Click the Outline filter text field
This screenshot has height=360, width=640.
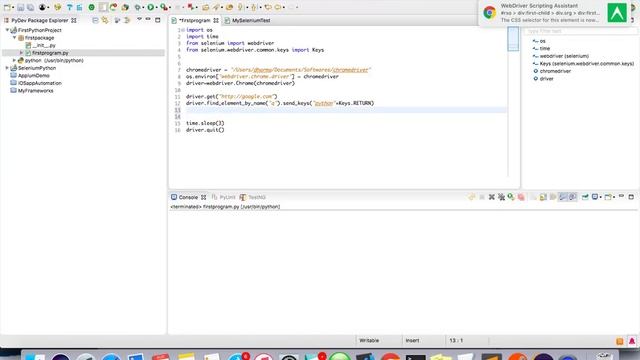580,31
